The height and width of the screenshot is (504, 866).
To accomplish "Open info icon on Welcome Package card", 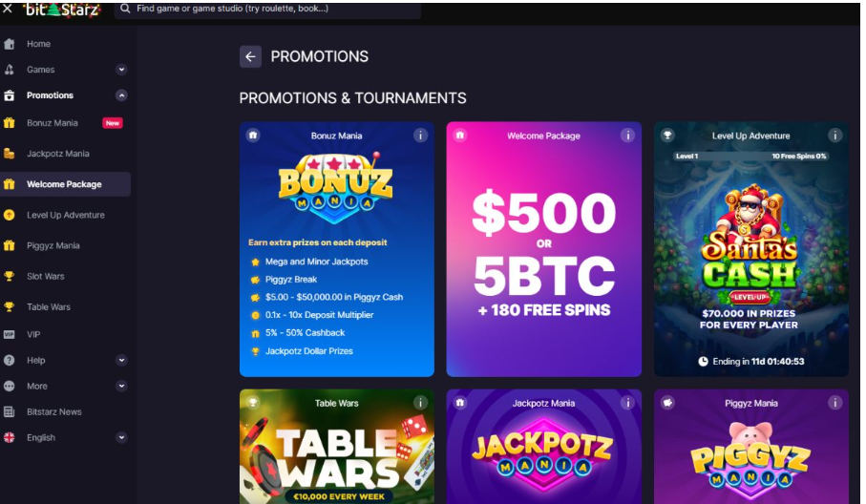I will click(x=627, y=136).
